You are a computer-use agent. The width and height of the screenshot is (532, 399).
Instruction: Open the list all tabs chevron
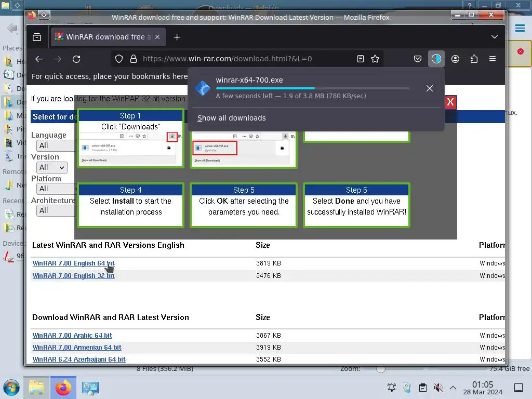click(495, 37)
